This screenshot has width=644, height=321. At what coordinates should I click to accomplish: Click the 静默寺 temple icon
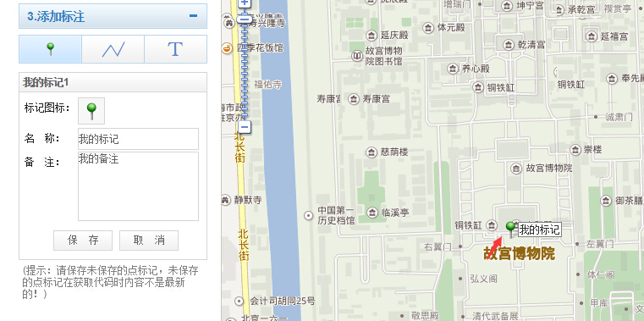225,200
